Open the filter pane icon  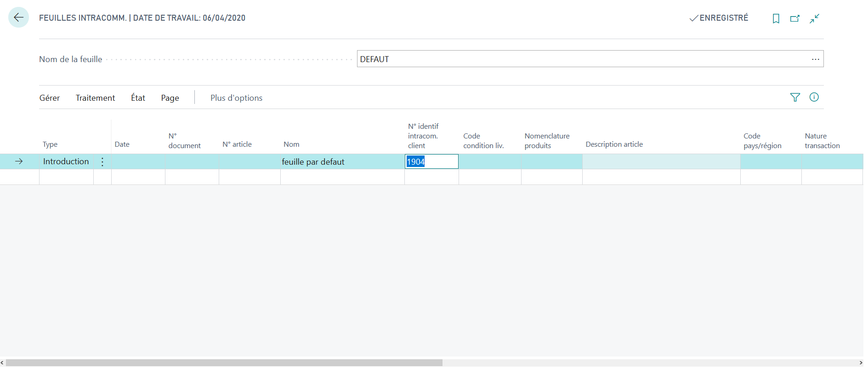pyautogui.click(x=795, y=97)
